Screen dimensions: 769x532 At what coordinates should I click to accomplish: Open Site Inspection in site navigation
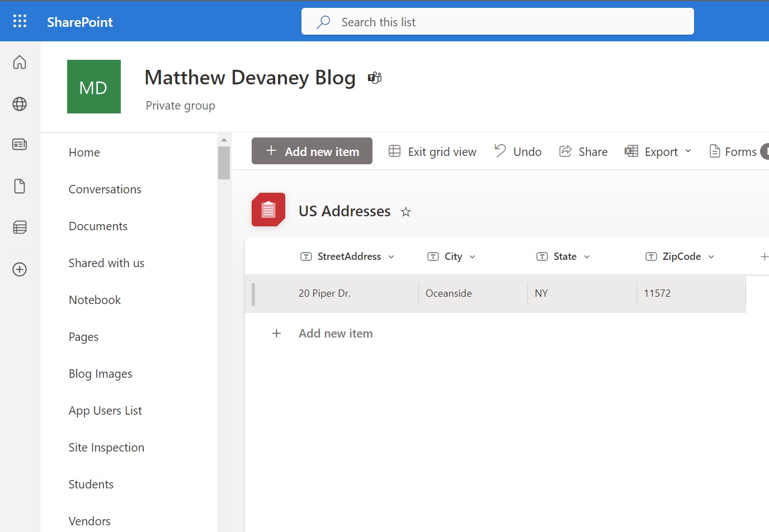106,448
